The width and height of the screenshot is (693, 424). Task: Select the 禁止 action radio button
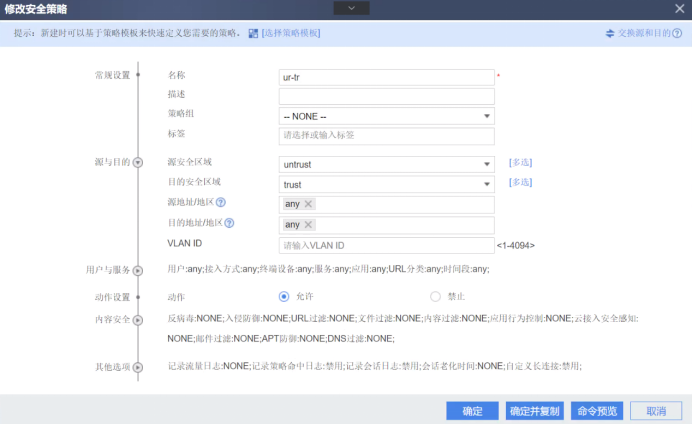tap(435, 297)
